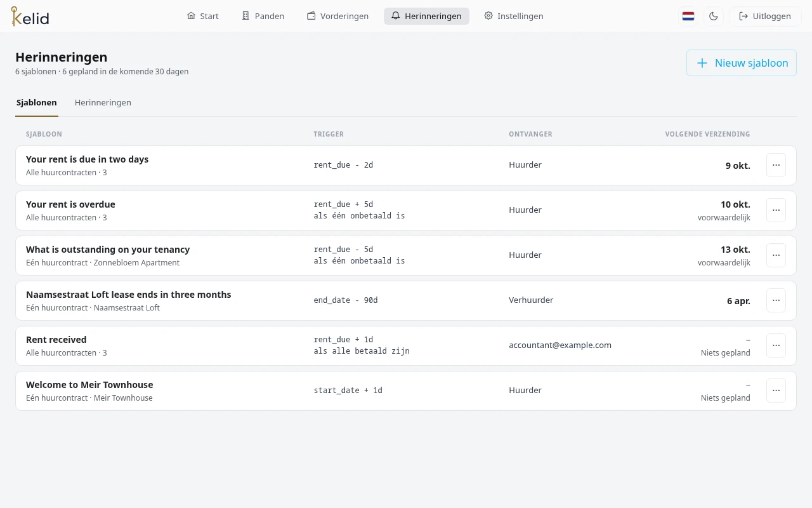Screen dimensions: 812x508
Task: Click the Kelid key logo
Action: tap(30, 16)
